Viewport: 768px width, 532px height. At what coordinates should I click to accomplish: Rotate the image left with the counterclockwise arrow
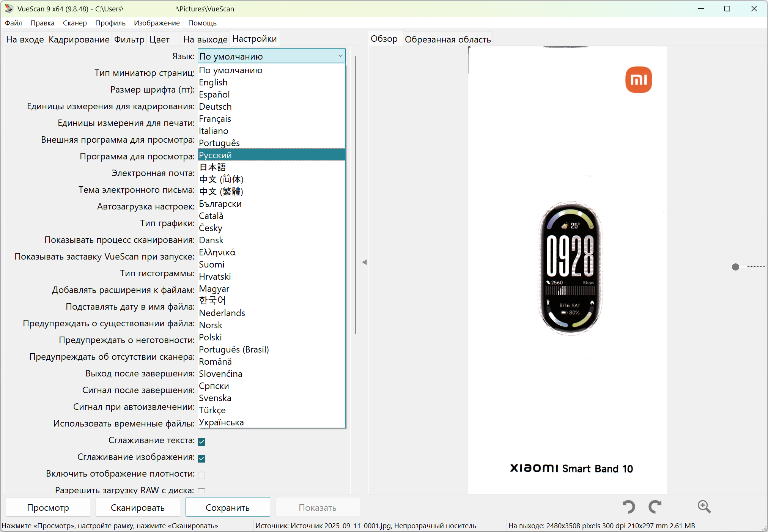click(x=629, y=507)
